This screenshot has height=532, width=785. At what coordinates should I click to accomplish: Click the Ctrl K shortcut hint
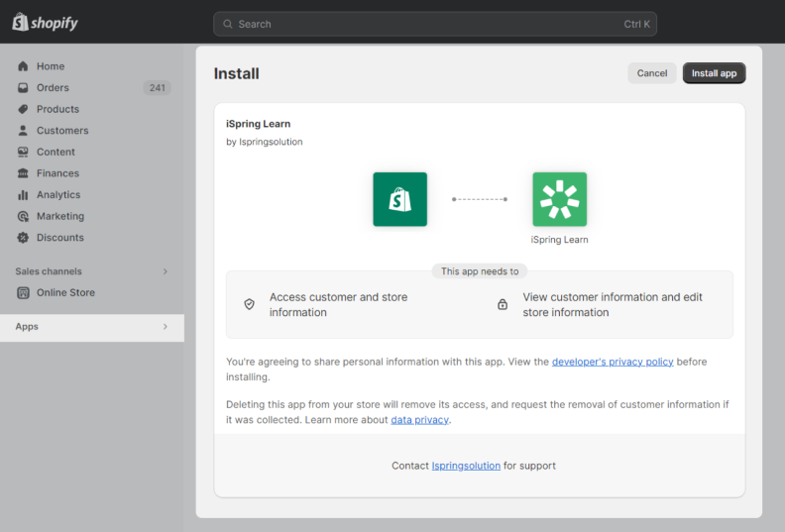point(636,24)
